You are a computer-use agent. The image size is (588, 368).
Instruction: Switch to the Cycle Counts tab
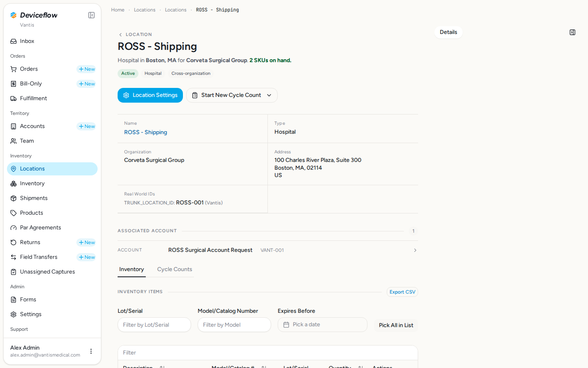pos(175,269)
